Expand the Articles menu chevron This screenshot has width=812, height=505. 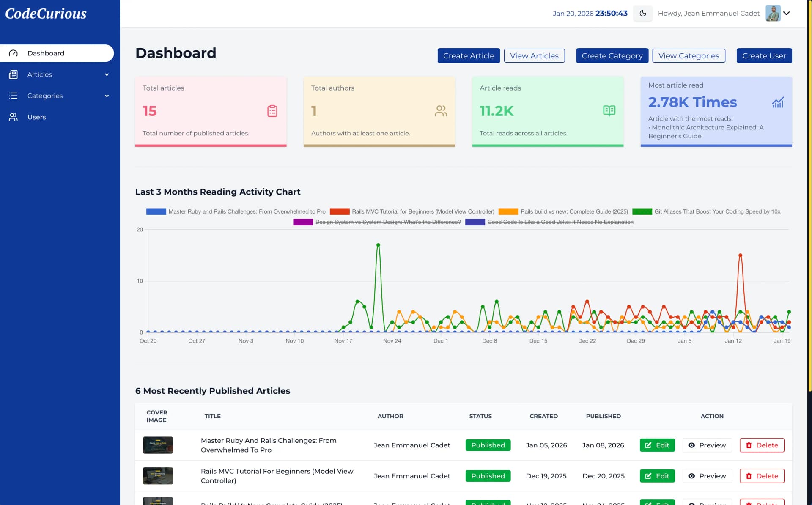(x=107, y=74)
